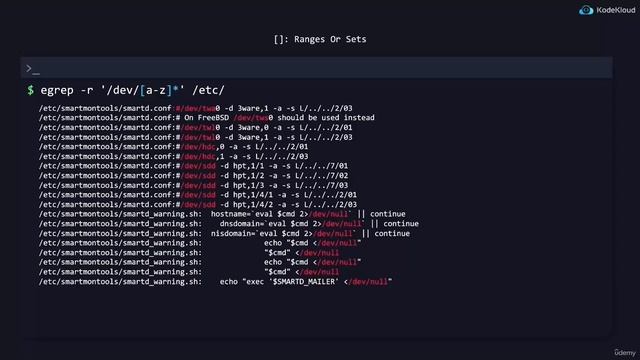Select the 'dnsdomain=`eval $cmd' output line
The height and width of the screenshot is (360, 640).
click(x=229, y=224)
